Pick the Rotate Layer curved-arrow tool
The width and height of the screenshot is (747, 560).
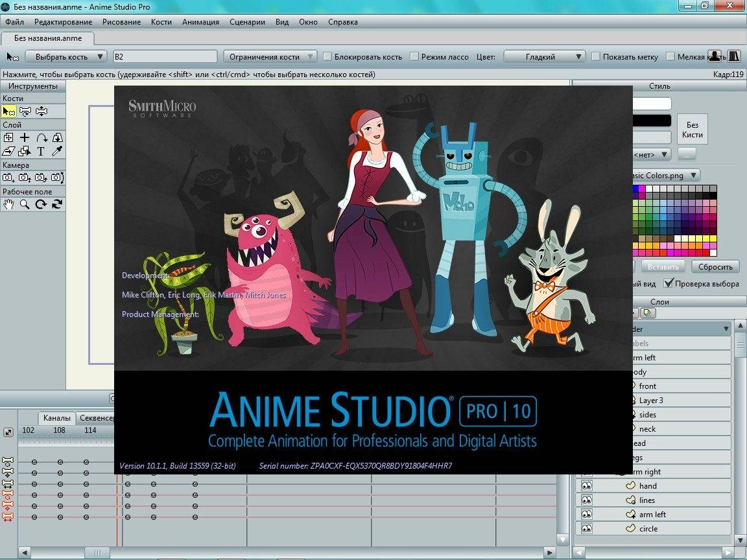pos(41,137)
